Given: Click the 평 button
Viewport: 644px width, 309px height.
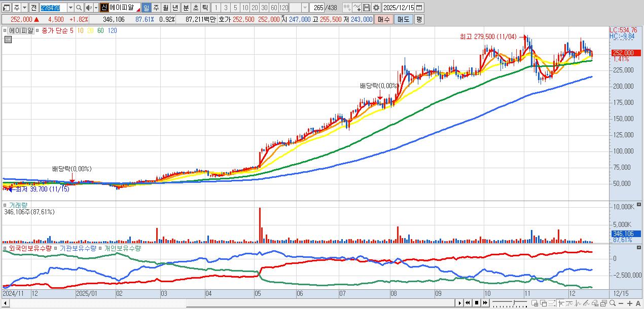Looking at the screenshot, I should [x=419, y=19].
